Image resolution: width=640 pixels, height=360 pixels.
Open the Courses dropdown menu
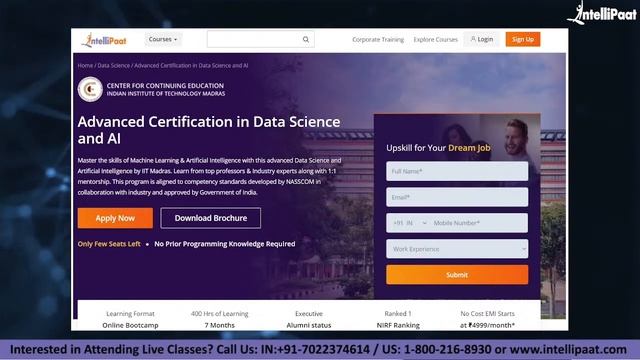point(163,39)
